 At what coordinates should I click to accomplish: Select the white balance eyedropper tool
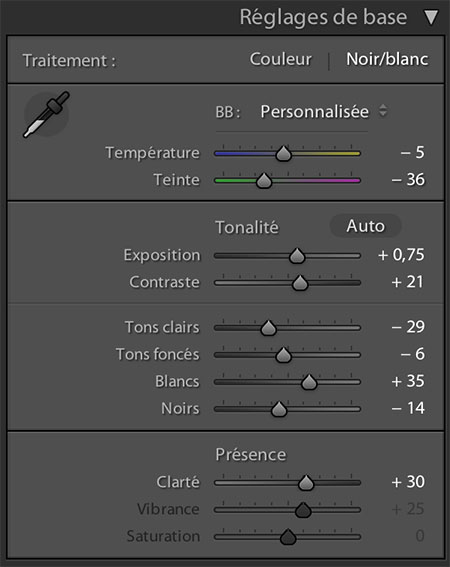pyautogui.click(x=46, y=115)
